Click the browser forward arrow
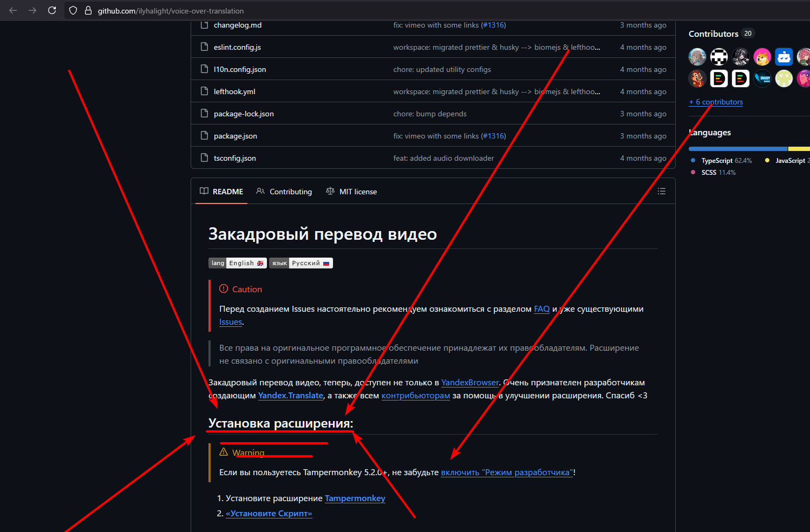This screenshot has height=532, width=810. click(32, 10)
